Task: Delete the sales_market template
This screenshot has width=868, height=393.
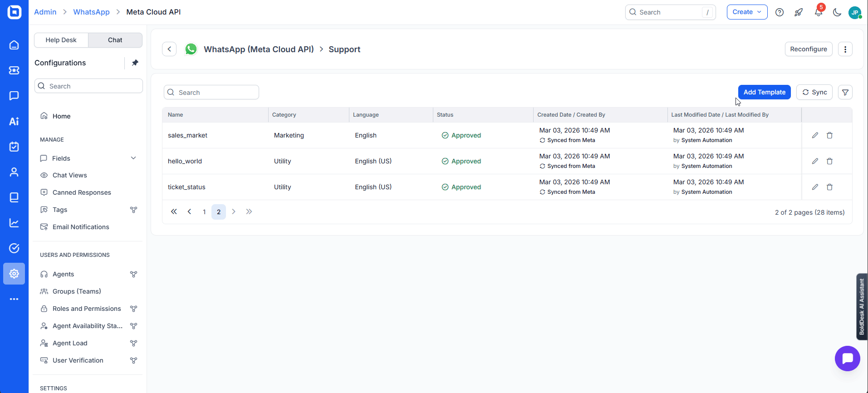Action: tap(829, 135)
